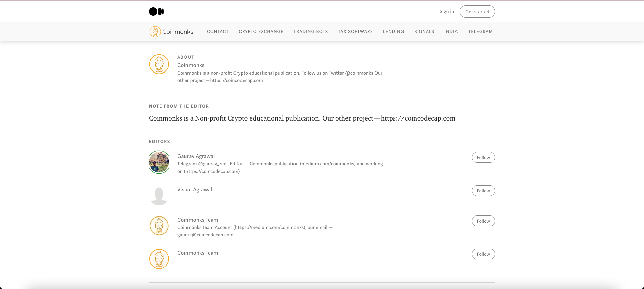This screenshot has width=644, height=289.
Task: Click the Coinmonks avatar in About section
Action: click(159, 64)
